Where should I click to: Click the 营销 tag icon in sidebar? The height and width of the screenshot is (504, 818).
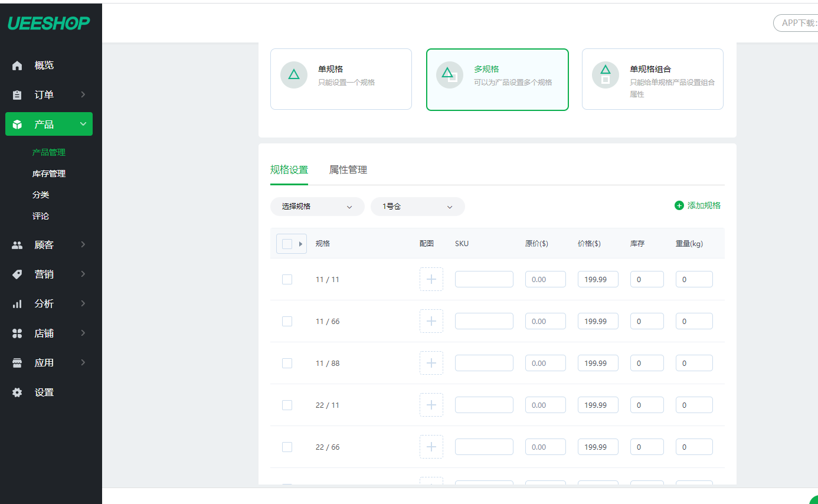(x=17, y=274)
